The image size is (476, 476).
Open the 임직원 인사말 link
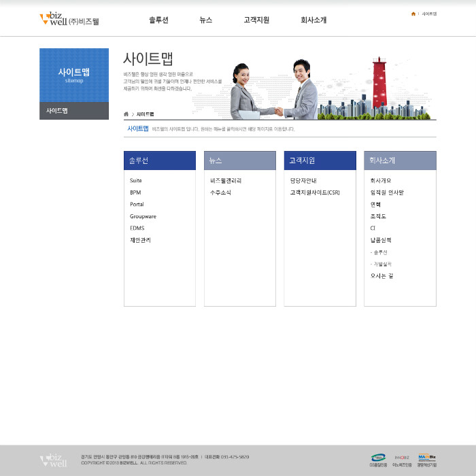387,192
